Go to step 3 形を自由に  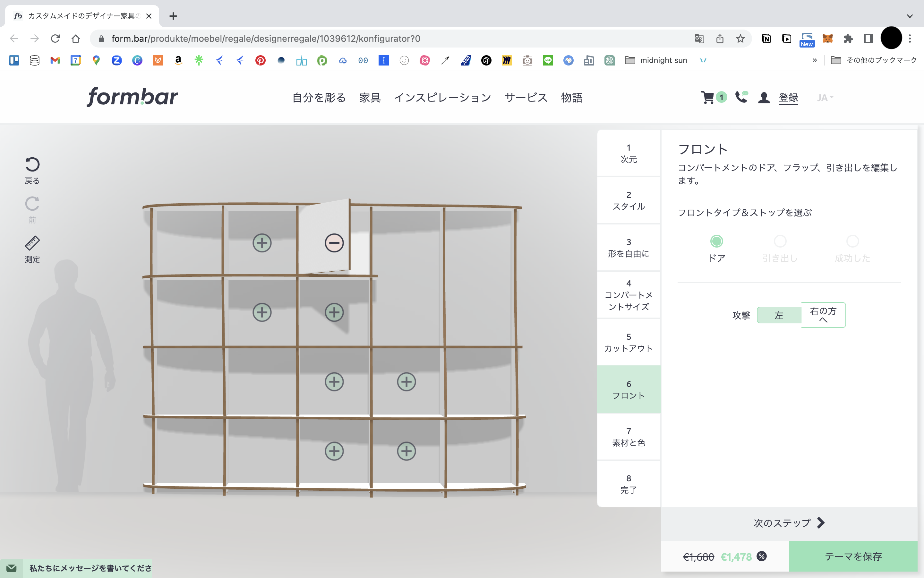point(629,248)
